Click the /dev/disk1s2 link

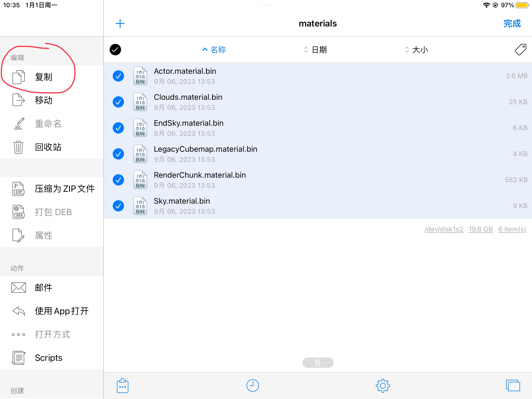click(444, 229)
